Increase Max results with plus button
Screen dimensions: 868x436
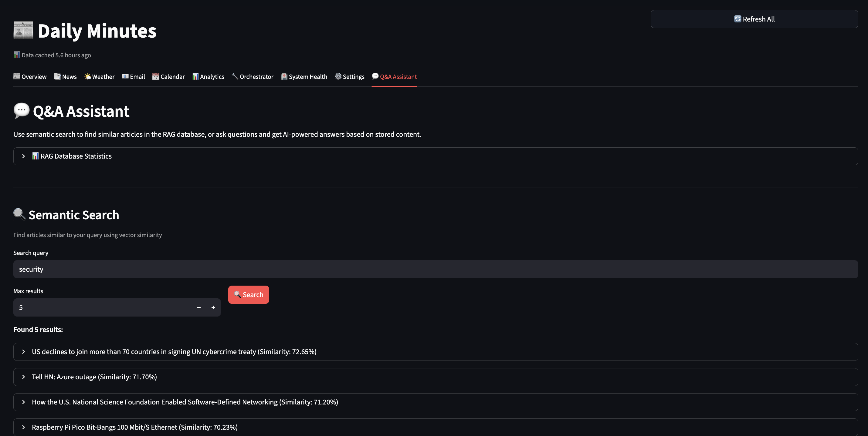[x=213, y=307]
